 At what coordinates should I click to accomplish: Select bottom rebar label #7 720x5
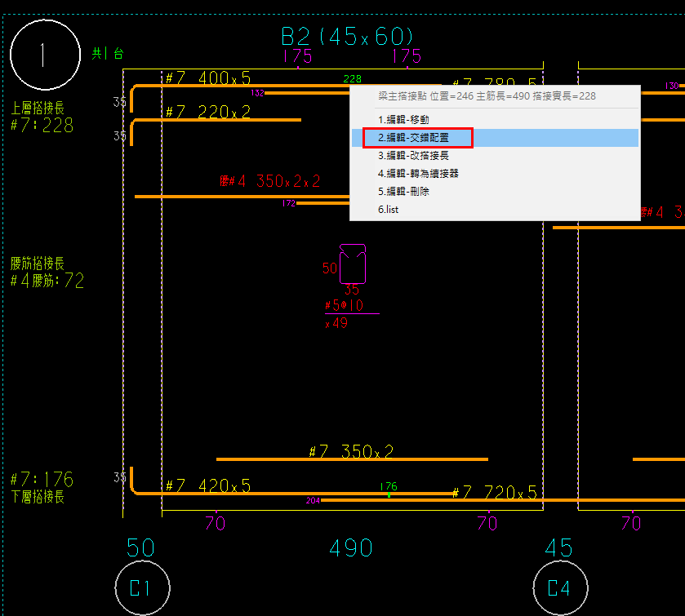pyautogui.click(x=494, y=493)
